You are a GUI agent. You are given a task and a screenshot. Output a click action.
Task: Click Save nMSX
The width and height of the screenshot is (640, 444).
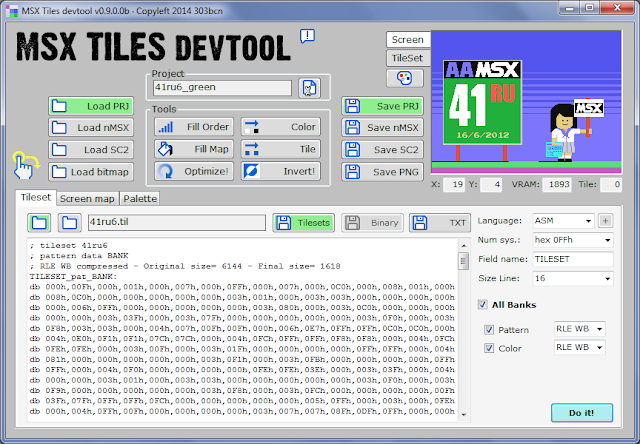382,128
